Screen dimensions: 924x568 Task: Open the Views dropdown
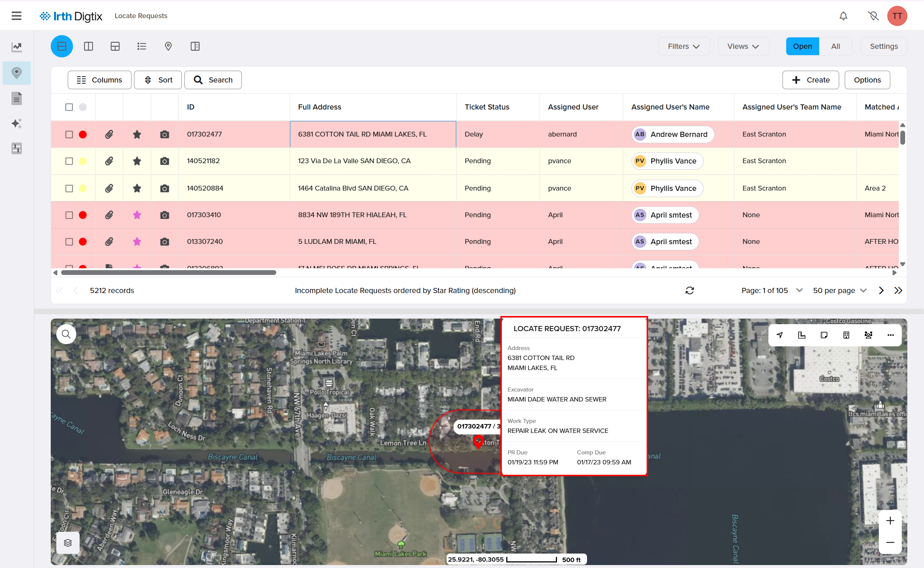coord(743,46)
